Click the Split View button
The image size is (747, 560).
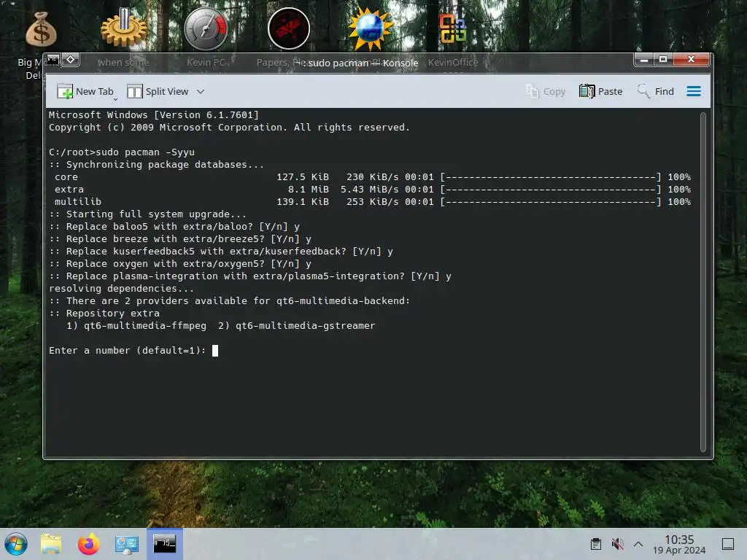tap(158, 91)
